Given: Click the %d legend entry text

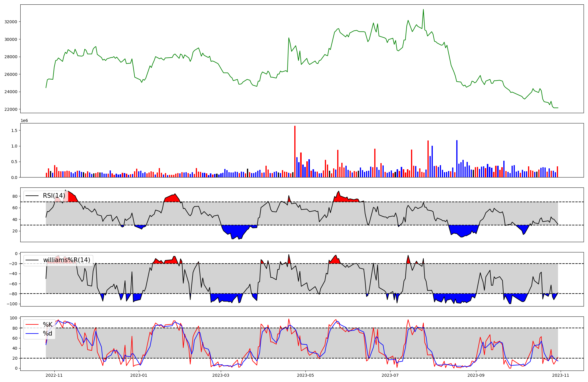Looking at the screenshot, I should 48,333.
